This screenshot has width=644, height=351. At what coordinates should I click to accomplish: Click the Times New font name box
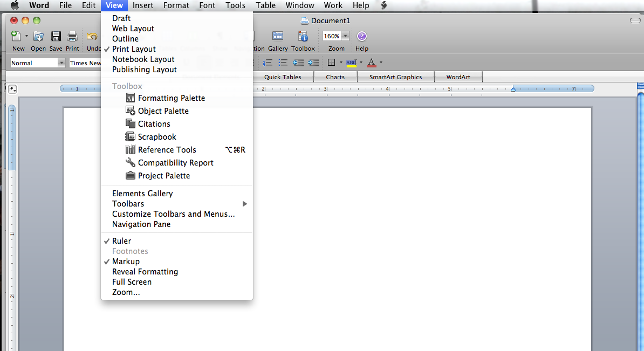(85, 63)
